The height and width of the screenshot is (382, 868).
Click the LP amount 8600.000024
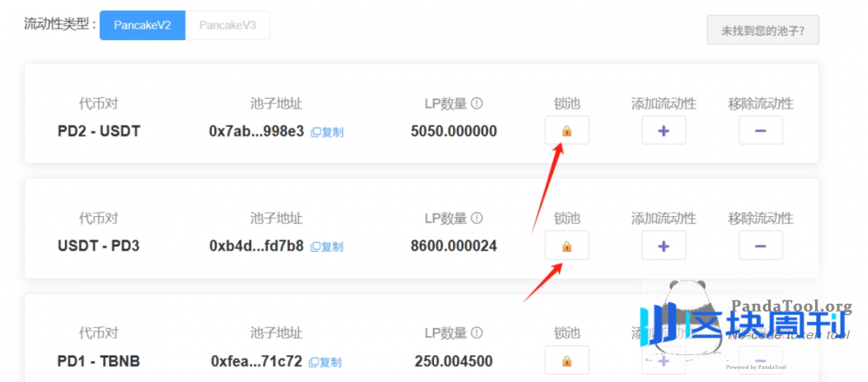[x=454, y=247]
